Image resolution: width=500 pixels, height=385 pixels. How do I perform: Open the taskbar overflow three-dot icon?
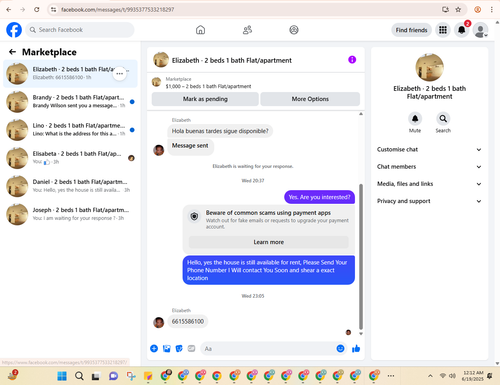pos(391,376)
